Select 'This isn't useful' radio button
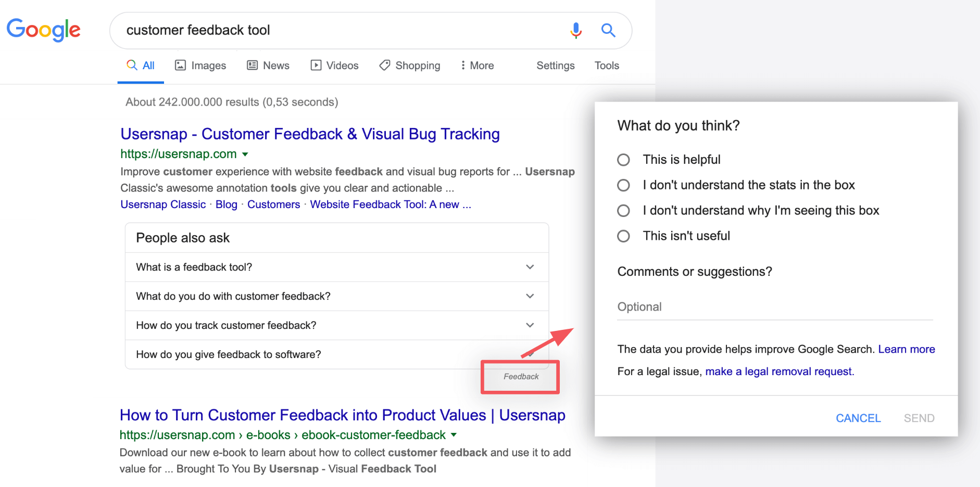 [623, 236]
